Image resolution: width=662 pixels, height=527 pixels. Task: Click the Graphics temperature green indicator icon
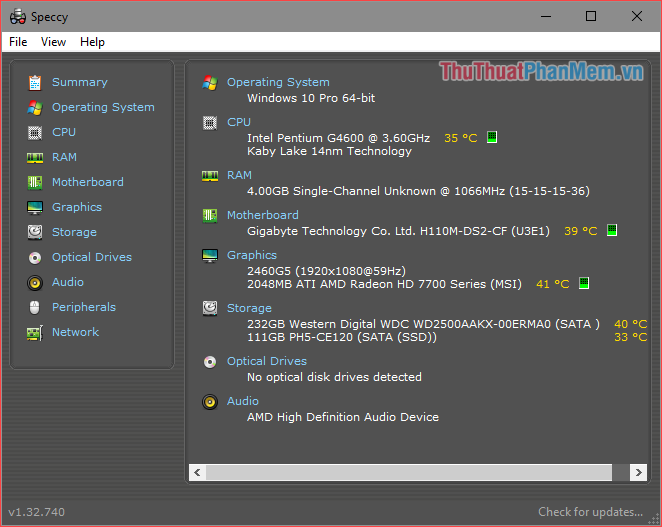click(584, 283)
